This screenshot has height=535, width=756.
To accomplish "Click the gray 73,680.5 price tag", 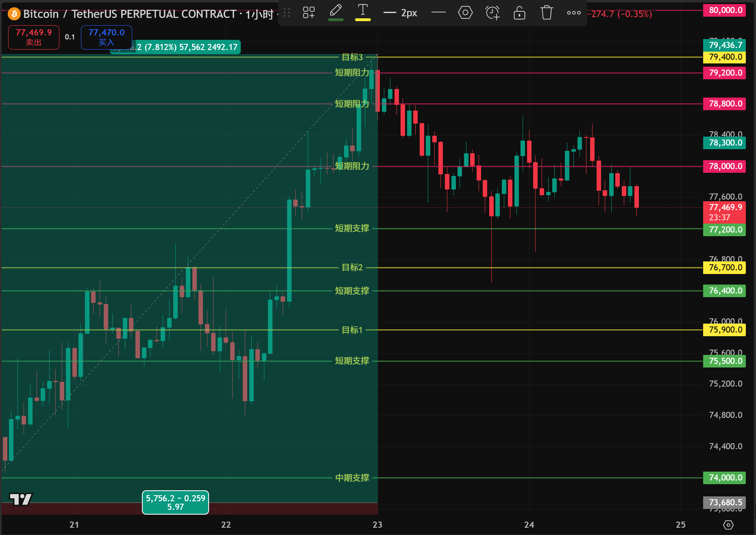I will [x=724, y=502].
